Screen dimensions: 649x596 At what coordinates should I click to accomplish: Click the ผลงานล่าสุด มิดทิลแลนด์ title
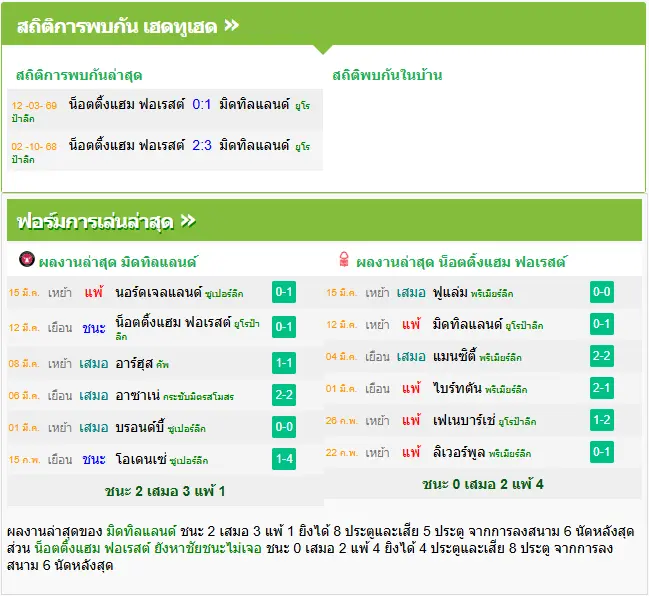point(118,262)
